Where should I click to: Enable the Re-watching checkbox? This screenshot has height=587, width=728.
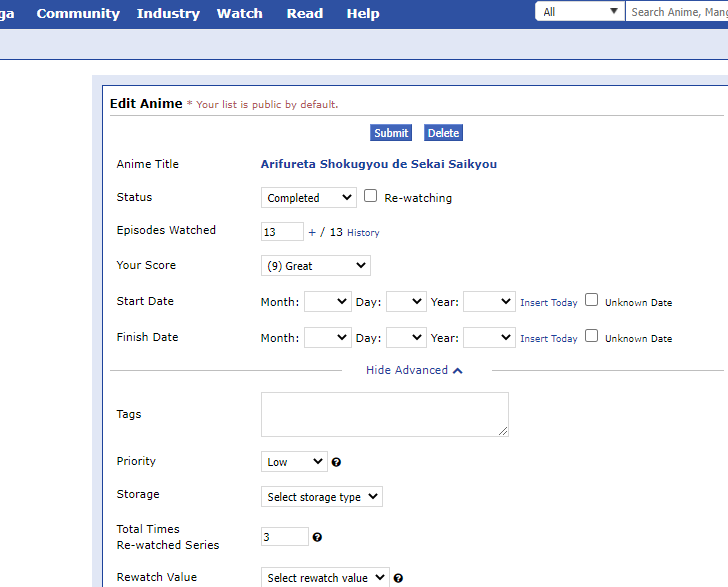371,197
